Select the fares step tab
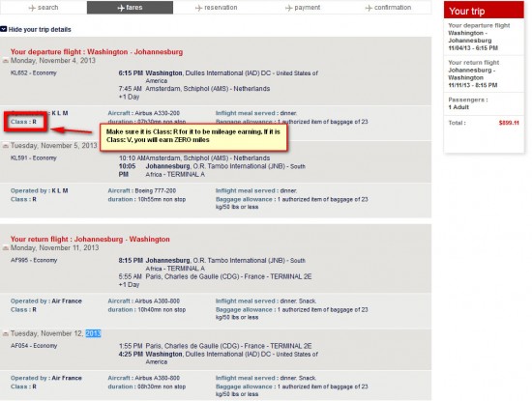The image size is (532, 401). point(130,8)
